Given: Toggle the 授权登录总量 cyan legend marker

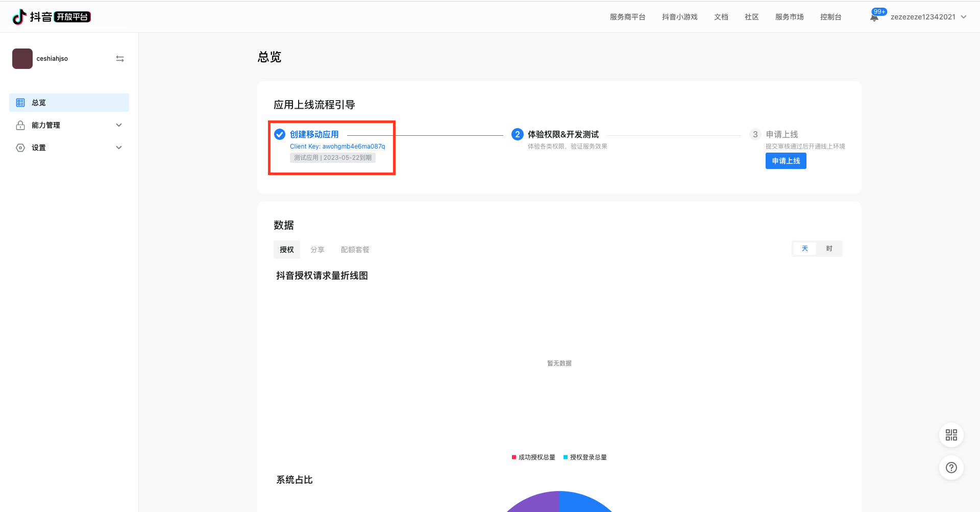Looking at the screenshot, I should (566, 457).
